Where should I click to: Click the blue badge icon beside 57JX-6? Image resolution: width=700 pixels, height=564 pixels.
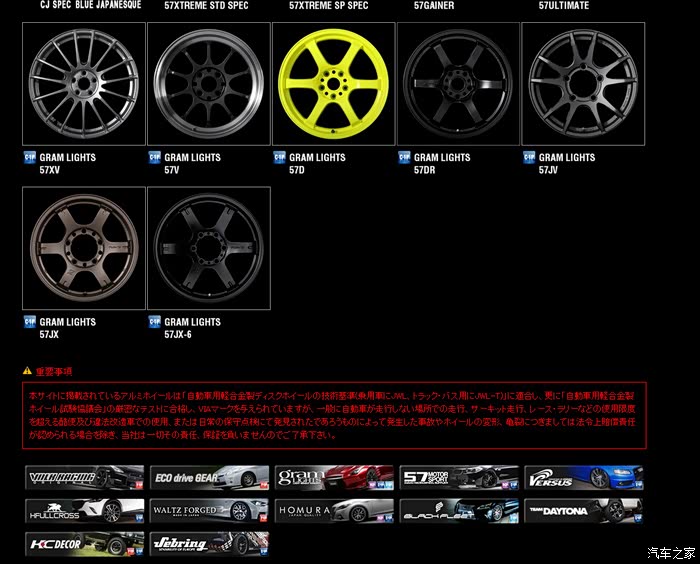click(154, 322)
